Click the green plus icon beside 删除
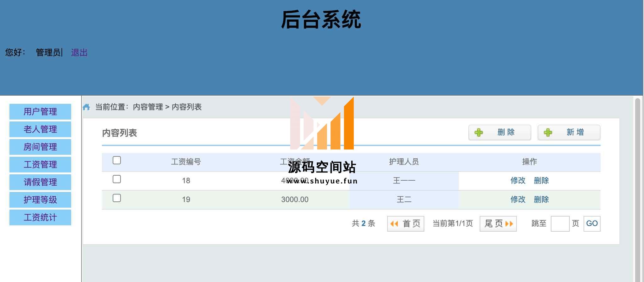This screenshot has width=644, height=282. (479, 133)
